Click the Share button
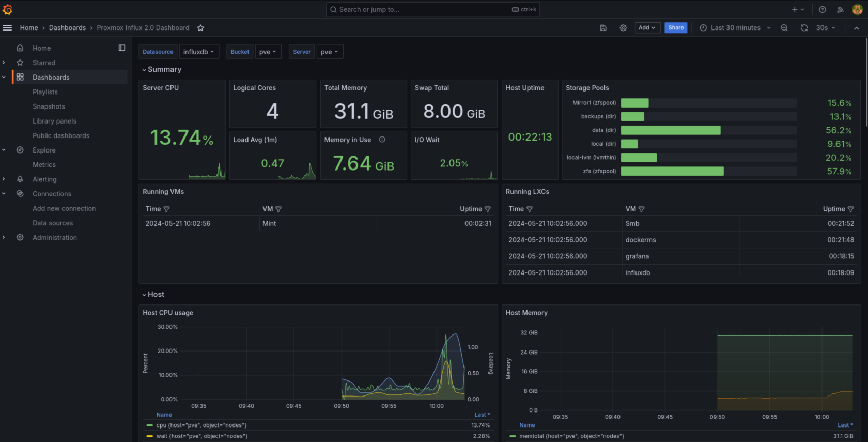Viewport: 868px width, 442px height. pyautogui.click(x=675, y=28)
